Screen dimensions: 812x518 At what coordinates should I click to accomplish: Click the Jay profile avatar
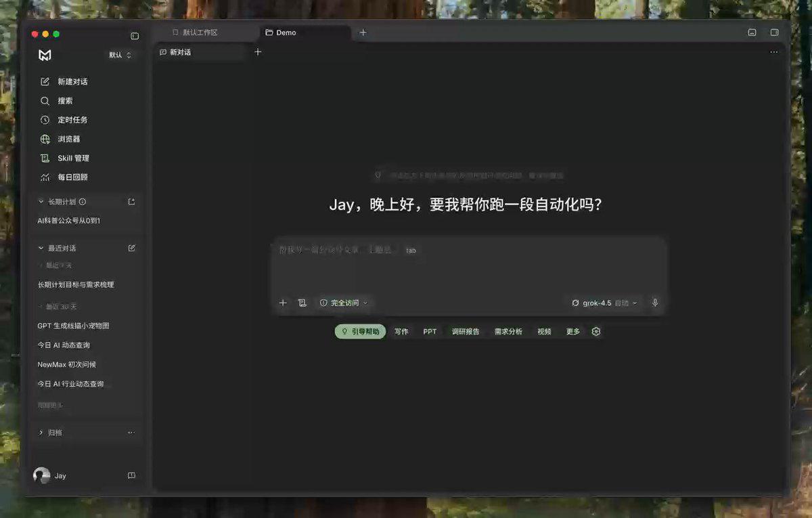coord(42,475)
